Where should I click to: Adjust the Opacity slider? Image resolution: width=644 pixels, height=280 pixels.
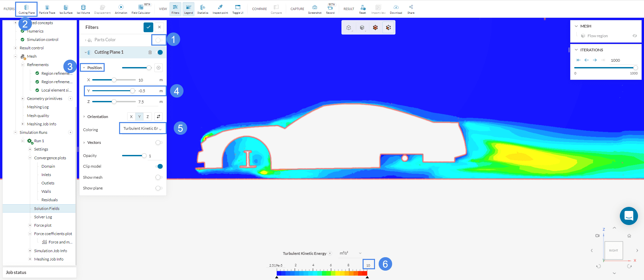click(x=144, y=156)
